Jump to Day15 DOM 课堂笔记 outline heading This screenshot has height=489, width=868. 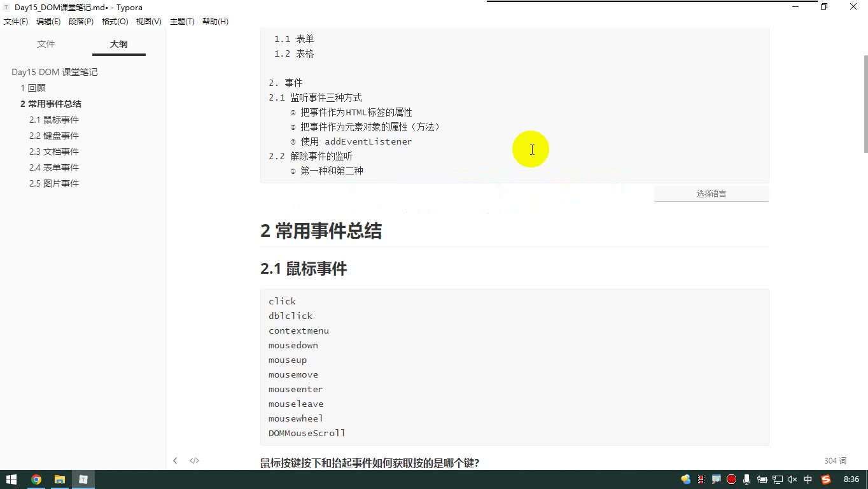(x=55, y=72)
